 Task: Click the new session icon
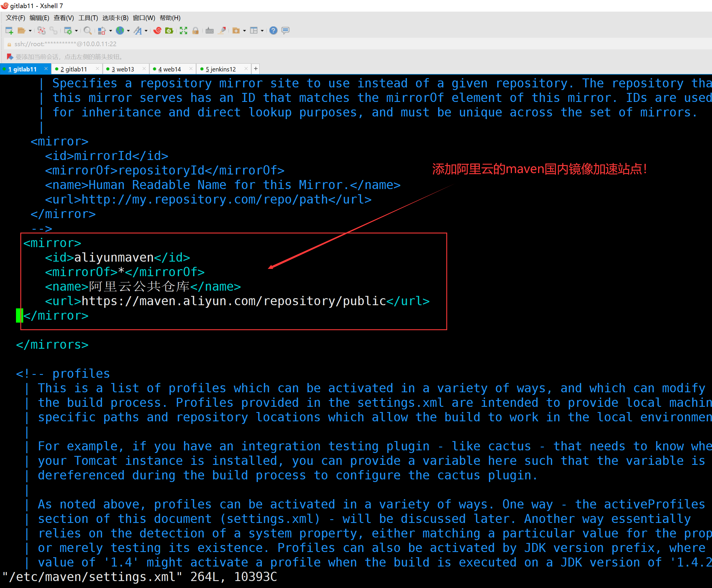pos(9,31)
